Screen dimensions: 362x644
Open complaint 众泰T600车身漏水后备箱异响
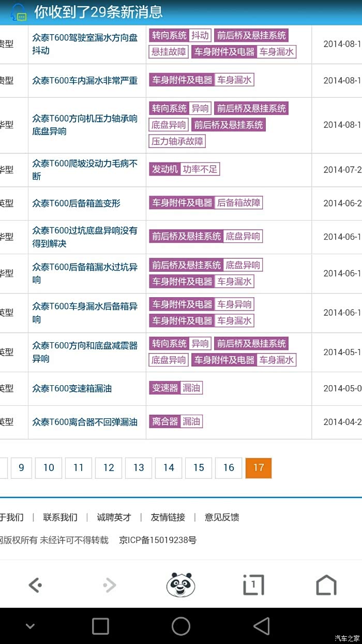point(85,313)
